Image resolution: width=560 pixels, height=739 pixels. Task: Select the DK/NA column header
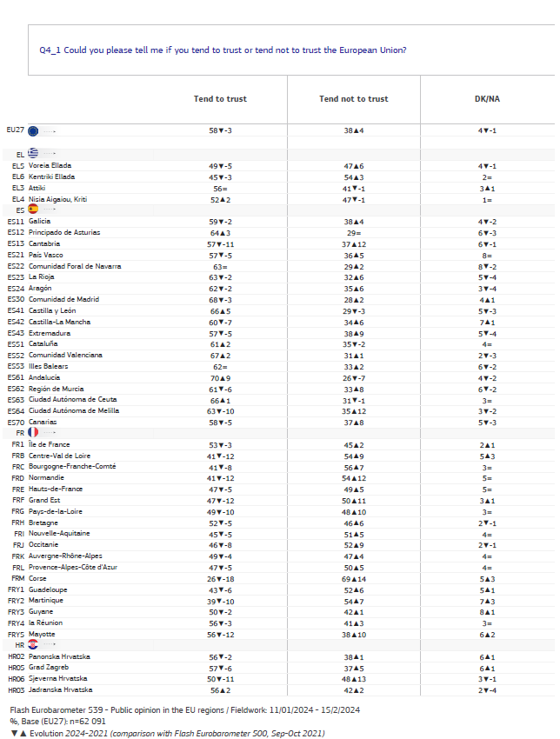(x=487, y=99)
